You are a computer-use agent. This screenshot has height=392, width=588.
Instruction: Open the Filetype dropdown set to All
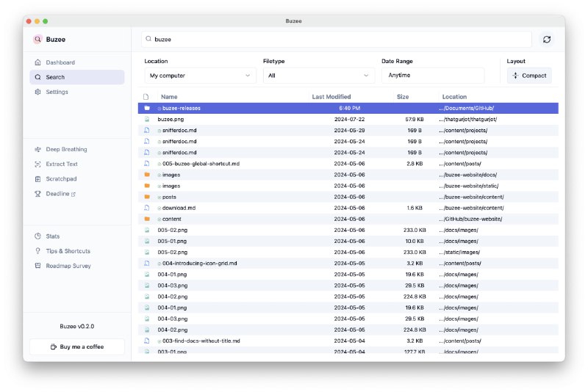(x=318, y=76)
